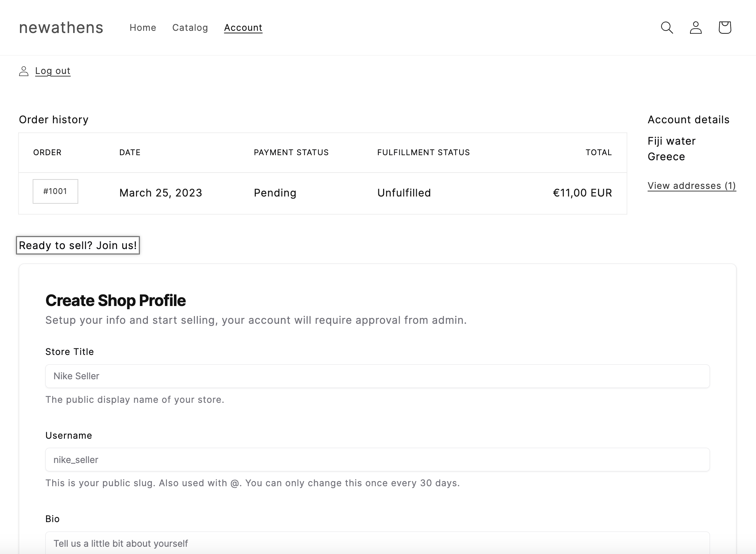Go to the newathens store logo
This screenshot has height=554, width=756.
[61, 28]
